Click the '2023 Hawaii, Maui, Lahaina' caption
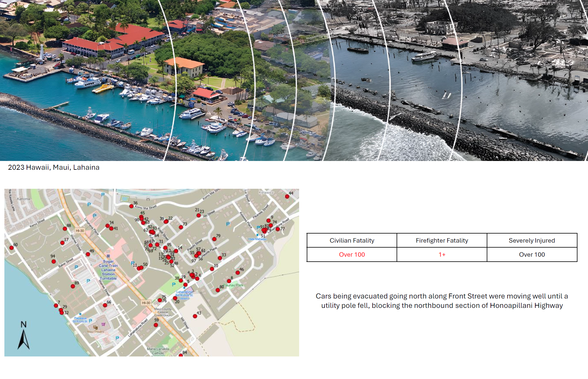Viewport: 588px width, 379px height. (x=54, y=167)
